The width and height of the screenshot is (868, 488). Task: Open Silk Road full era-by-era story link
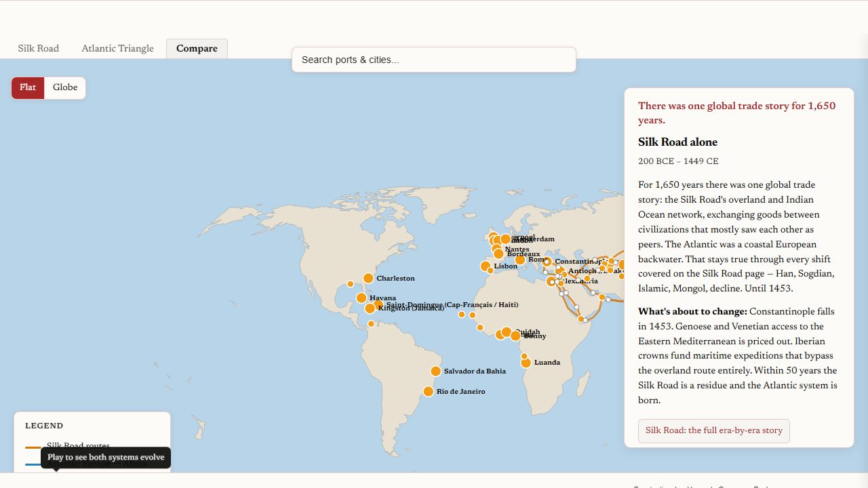(714, 430)
